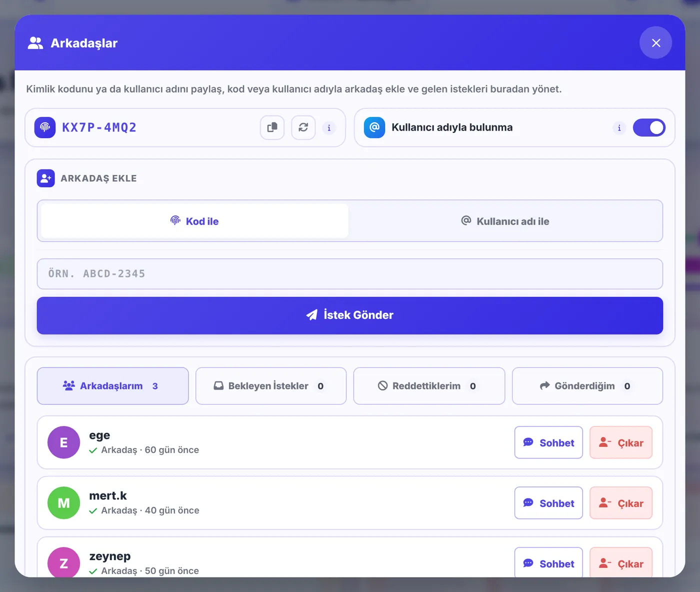Click the fingerprint icon beside the code
Viewport: 700px width, 592px height.
click(x=45, y=127)
